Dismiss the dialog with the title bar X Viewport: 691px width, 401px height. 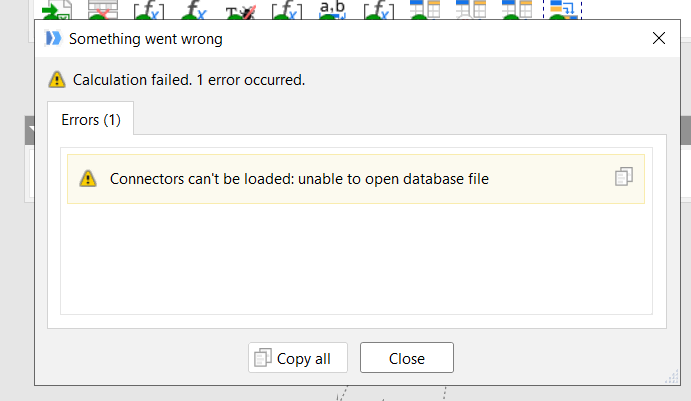click(659, 39)
